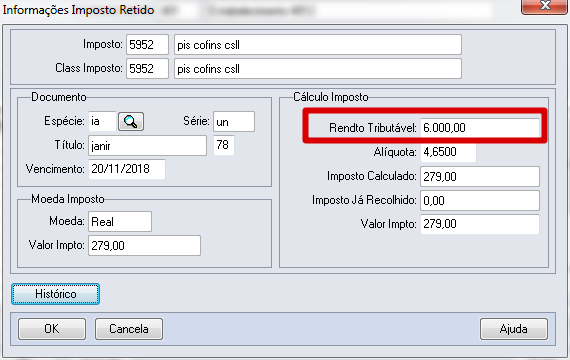Click Valor Impto field in Moeda Imposto
Viewport: 570px width, 360px height.
[144, 245]
